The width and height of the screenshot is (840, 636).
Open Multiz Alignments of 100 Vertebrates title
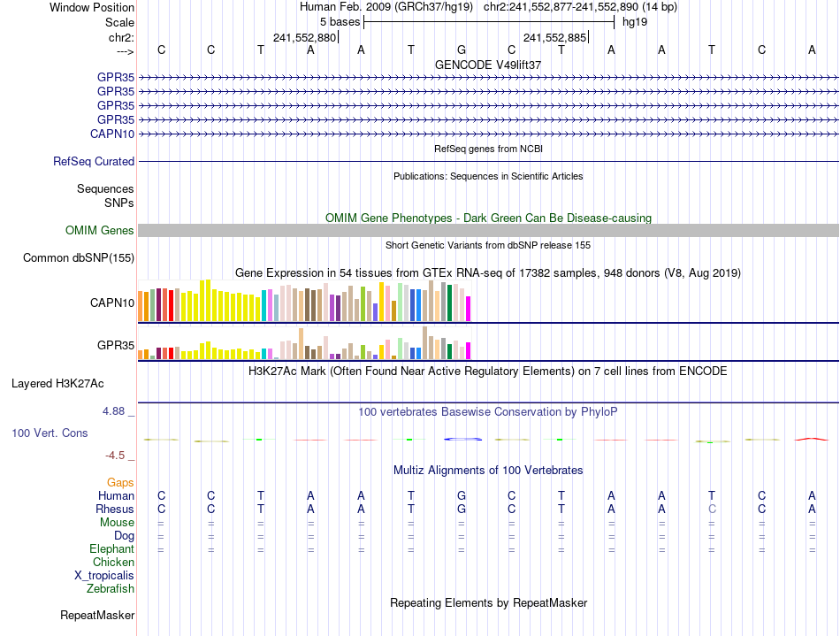488,471
